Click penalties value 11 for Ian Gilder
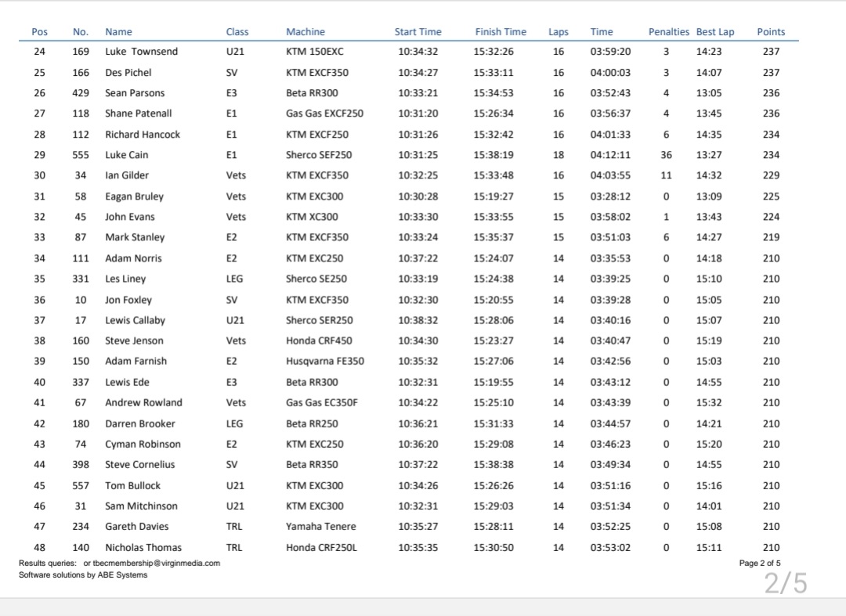The width and height of the screenshot is (846, 616). pyautogui.click(x=667, y=175)
